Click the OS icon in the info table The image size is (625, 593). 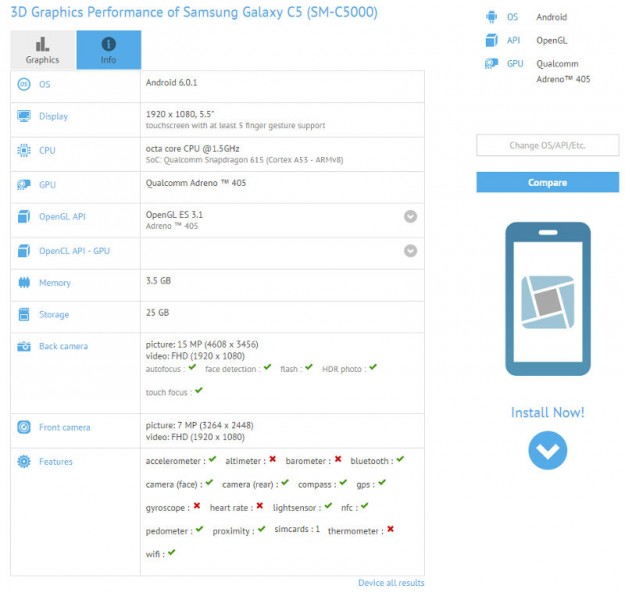tap(24, 85)
